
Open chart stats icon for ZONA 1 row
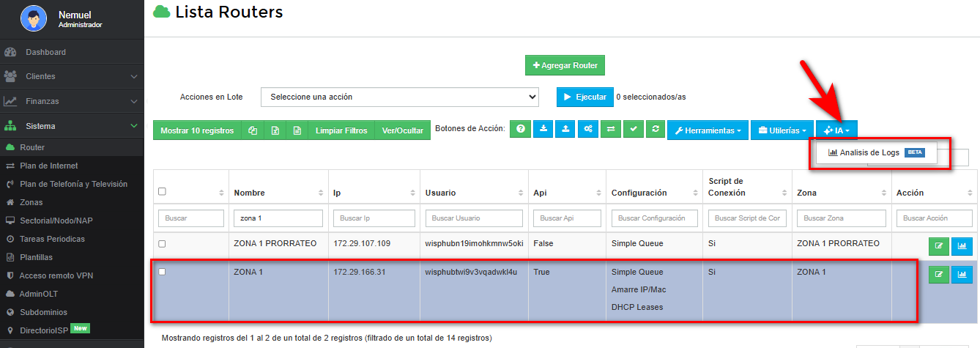[962, 275]
